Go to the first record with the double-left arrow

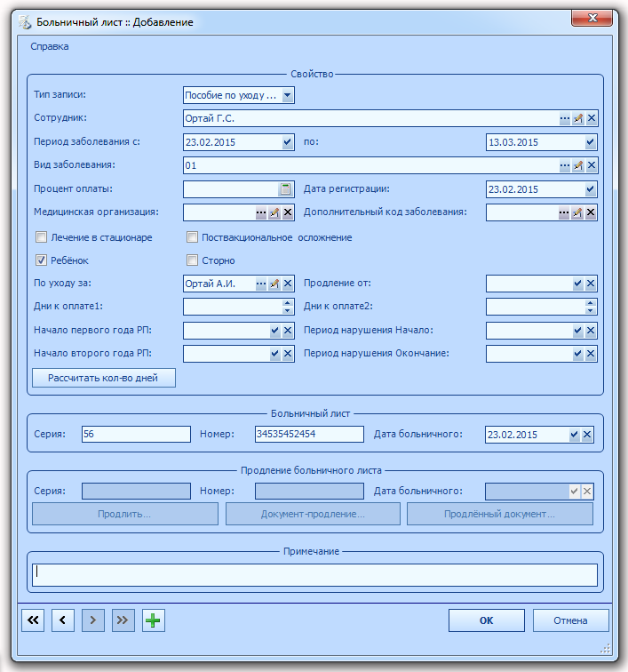point(33,620)
